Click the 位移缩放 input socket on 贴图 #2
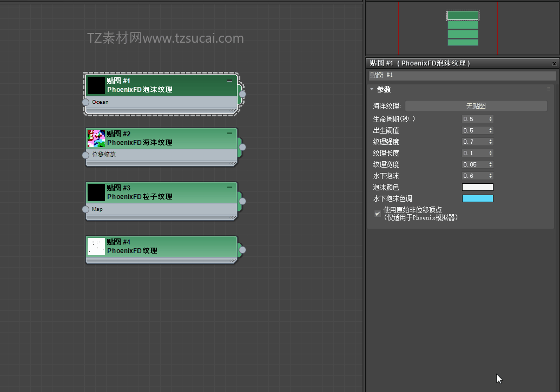Viewport: 560px width, 392px height. point(85,155)
